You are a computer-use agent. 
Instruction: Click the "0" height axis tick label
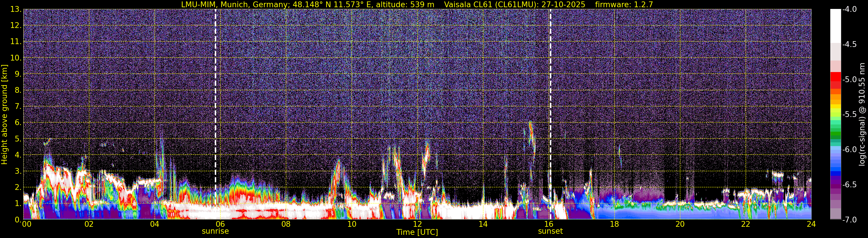(18, 220)
